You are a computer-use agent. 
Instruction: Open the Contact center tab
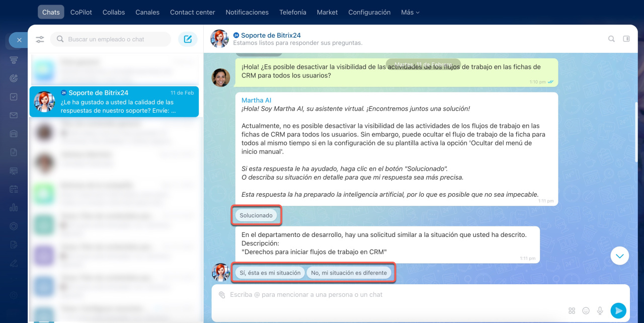point(192,12)
